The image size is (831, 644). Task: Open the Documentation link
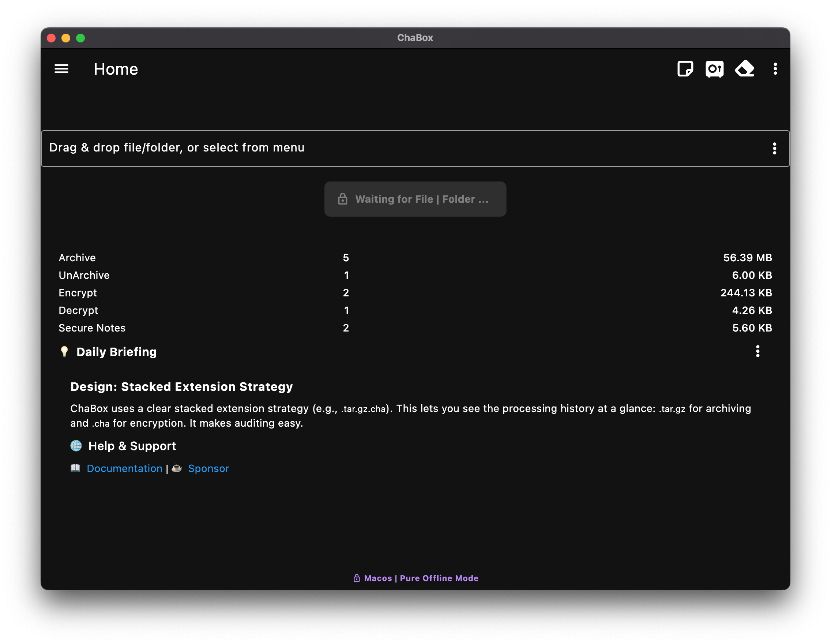pyautogui.click(x=124, y=468)
